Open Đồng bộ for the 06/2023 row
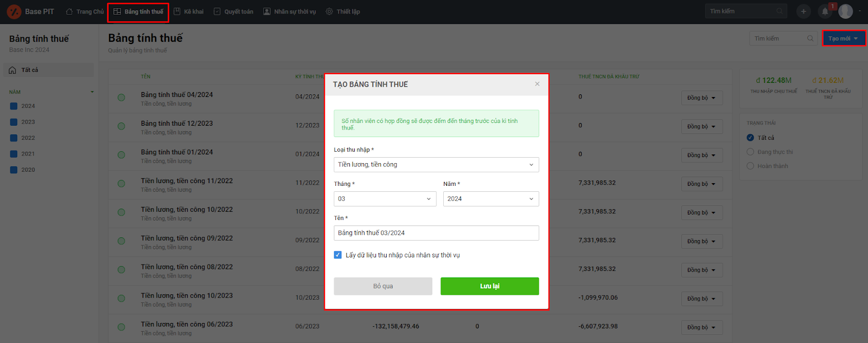The image size is (868, 343). point(702,328)
